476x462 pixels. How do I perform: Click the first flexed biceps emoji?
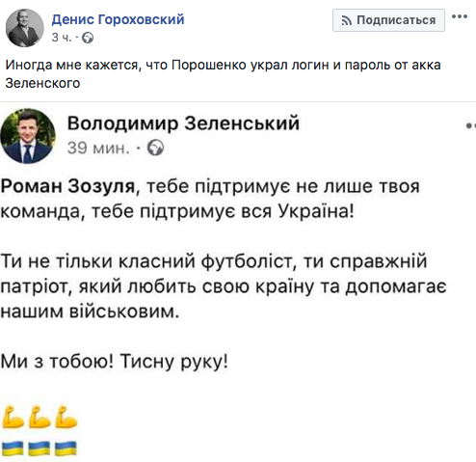[x=13, y=418]
